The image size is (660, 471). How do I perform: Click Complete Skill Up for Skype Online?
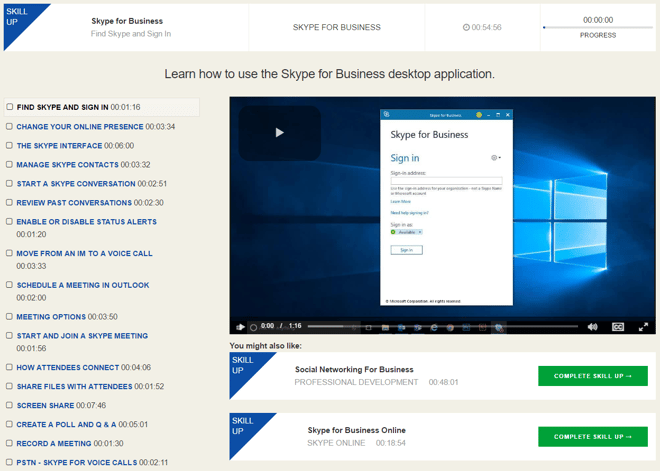593,436
